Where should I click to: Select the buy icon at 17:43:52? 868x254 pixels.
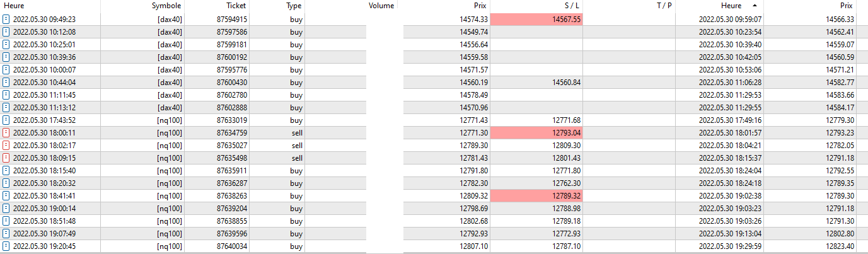point(6,120)
